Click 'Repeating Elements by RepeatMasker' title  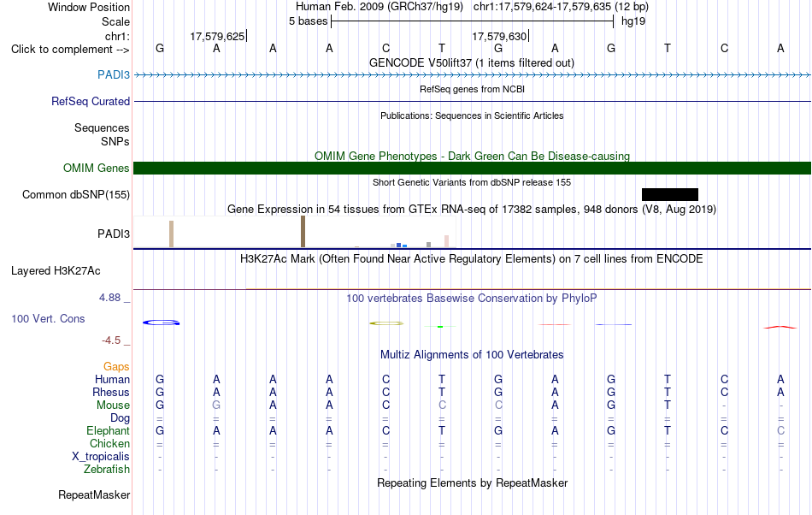472,482
